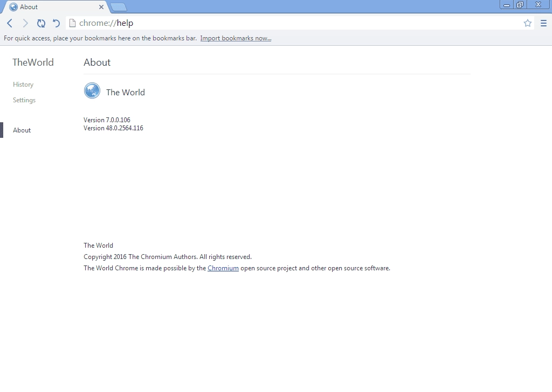Click the globe favicon on the tab
Screen dimensions: 552x392
point(13,6)
